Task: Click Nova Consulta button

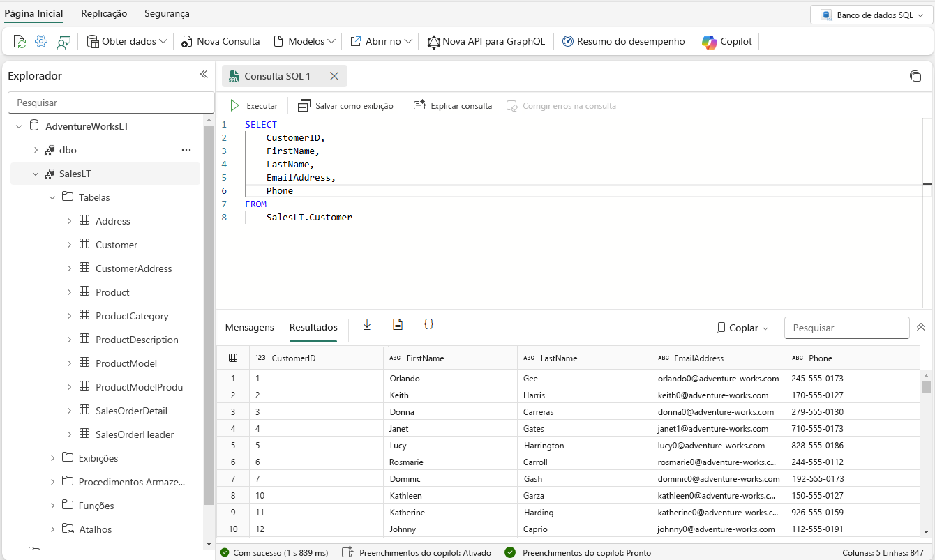Action: pos(220,42)
